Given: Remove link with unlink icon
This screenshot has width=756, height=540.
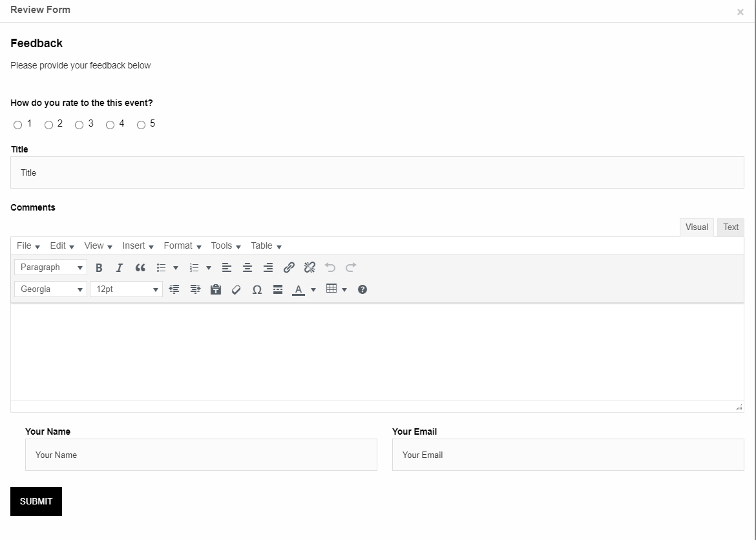Looking at the screenshot, I should [x=310, y=267].
